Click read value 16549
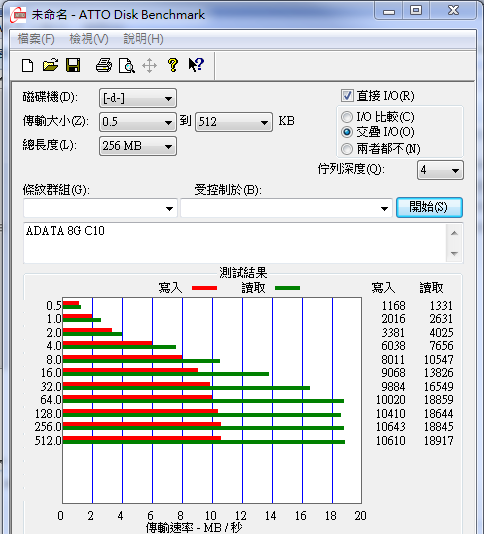This screenshot has height=534, width=484. 439,387
